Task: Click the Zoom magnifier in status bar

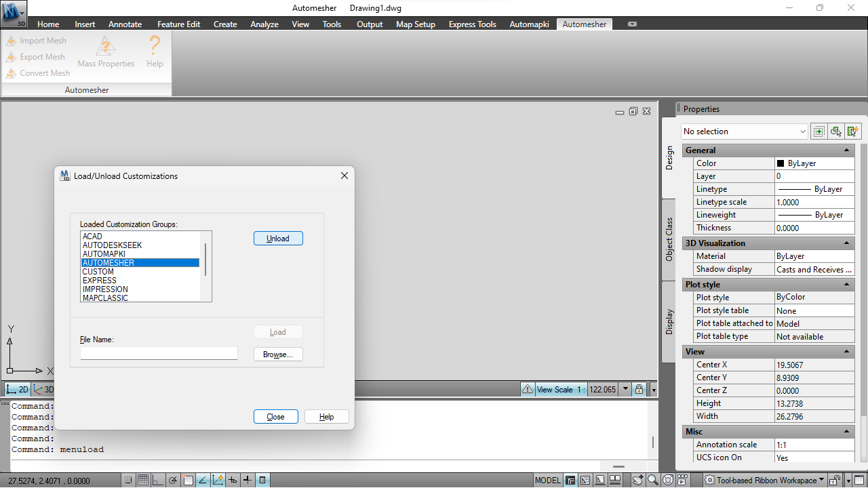Action: coord(653,481)
